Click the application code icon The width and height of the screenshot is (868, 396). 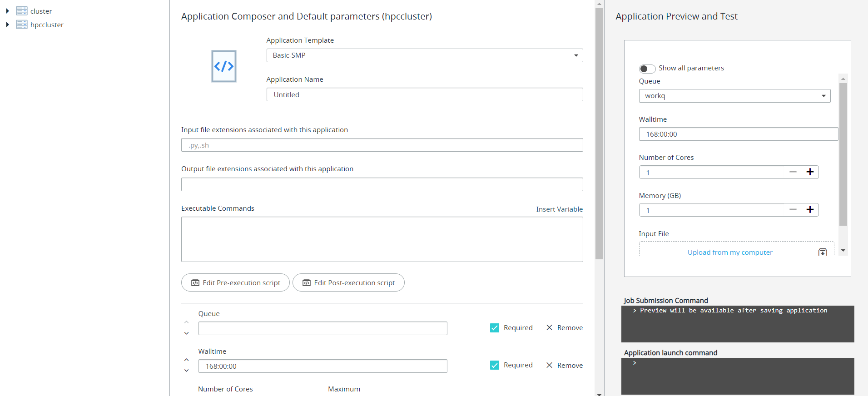(x=224, y=66)
